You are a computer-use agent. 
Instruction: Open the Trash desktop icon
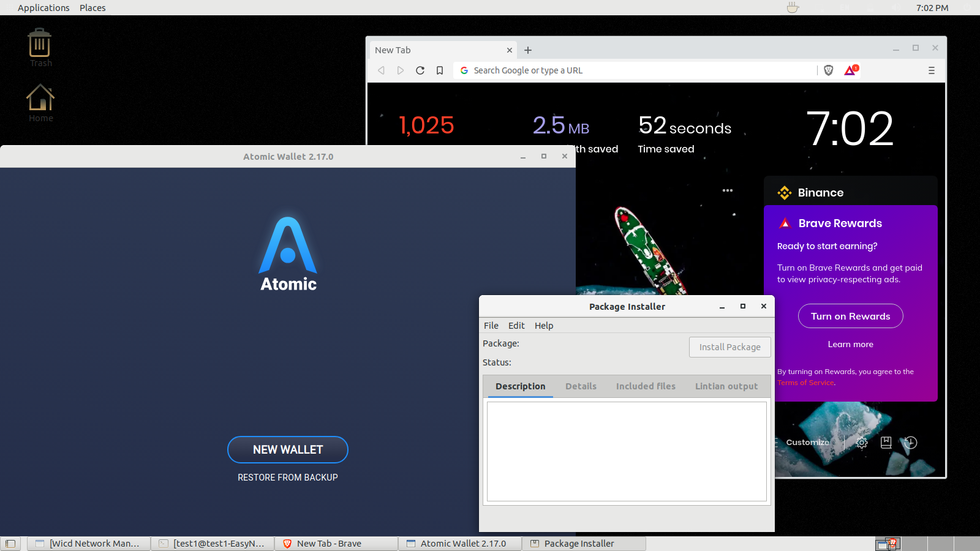point(40,47)
